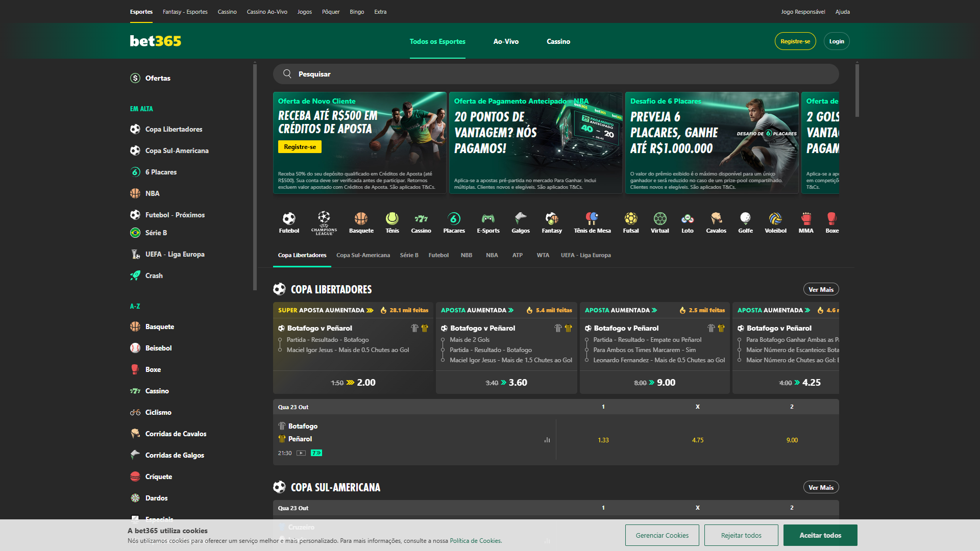Click the Pesquisar search field
The width and height of the screenshot is (980, 551).
[556, 74]
